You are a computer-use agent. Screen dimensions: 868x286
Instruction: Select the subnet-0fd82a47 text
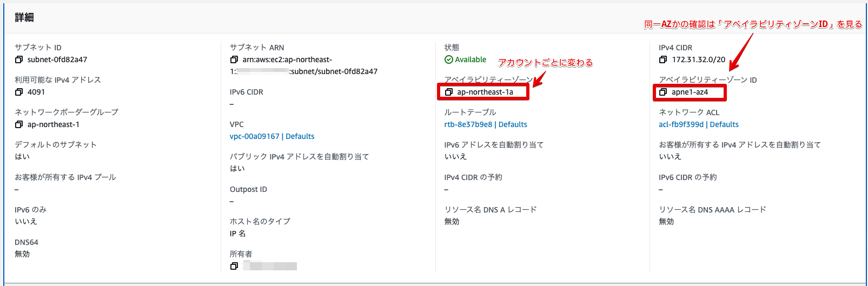57,59
